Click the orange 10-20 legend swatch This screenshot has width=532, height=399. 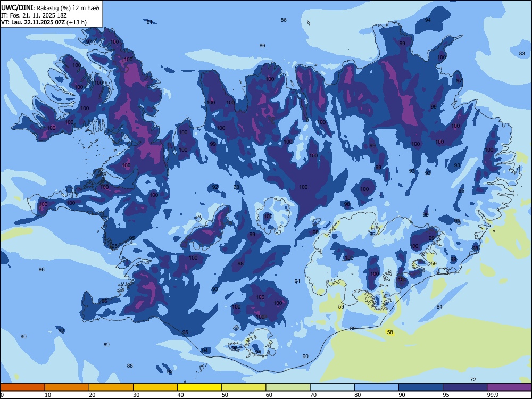click(67, 387)
